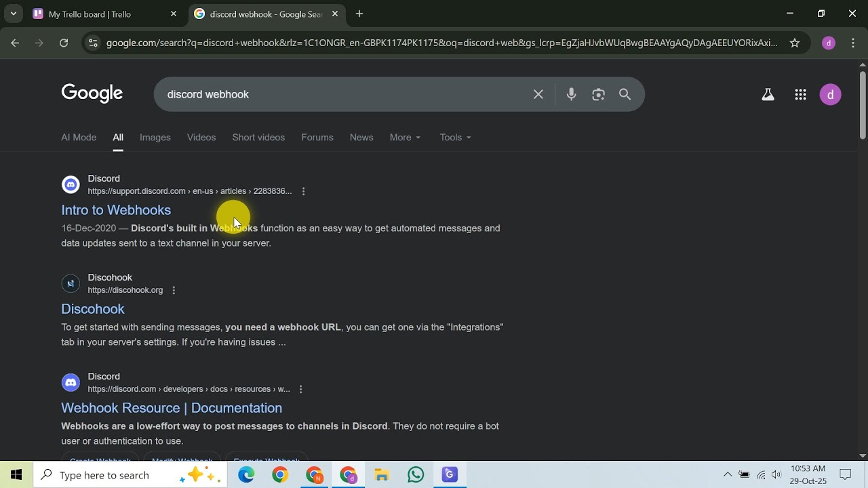Click the Google logo

tap(92, 94)
